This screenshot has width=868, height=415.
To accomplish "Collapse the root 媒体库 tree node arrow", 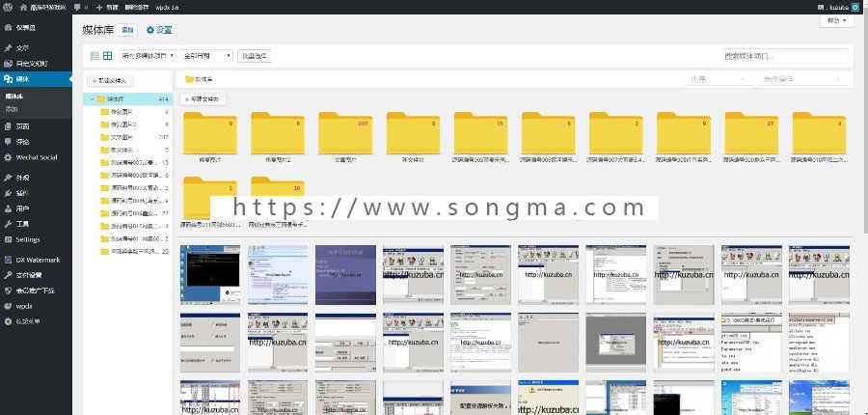I will (x=92, y=99).
